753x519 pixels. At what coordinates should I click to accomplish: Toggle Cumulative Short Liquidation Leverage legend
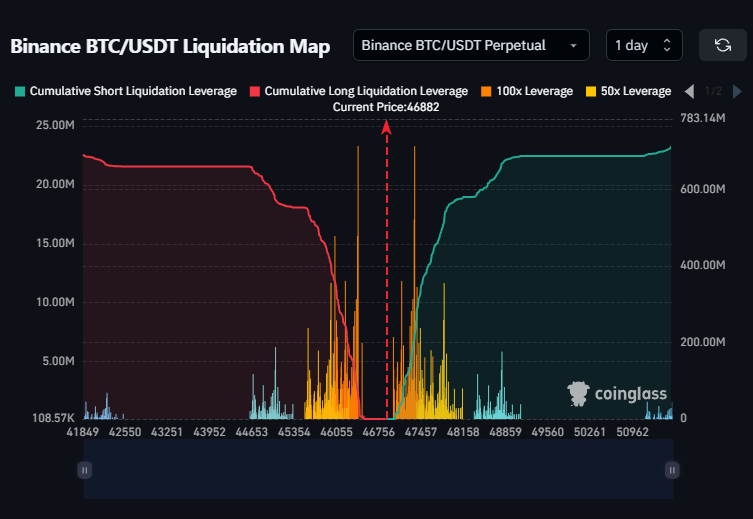(126, 91)
